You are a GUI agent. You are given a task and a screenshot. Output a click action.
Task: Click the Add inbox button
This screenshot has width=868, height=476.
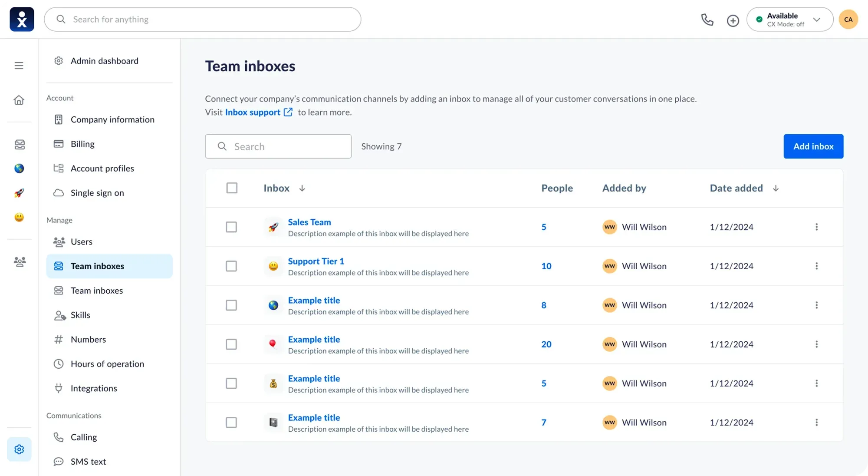[x=813, y=146]
